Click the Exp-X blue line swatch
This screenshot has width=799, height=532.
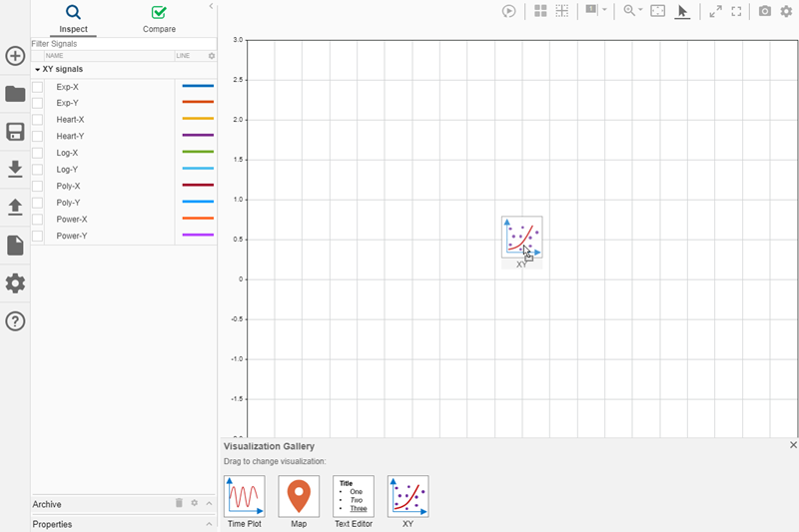pyautogui.click(x=198, y=86)
